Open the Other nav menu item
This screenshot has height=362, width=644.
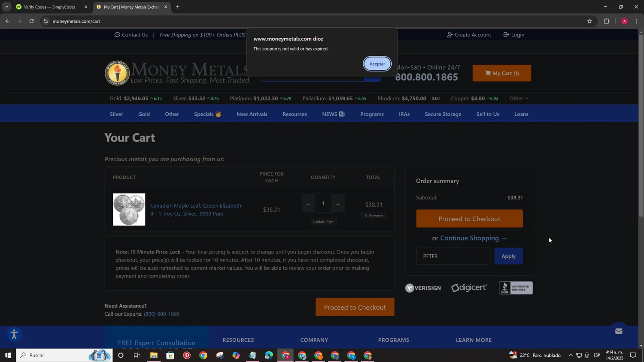172,114
